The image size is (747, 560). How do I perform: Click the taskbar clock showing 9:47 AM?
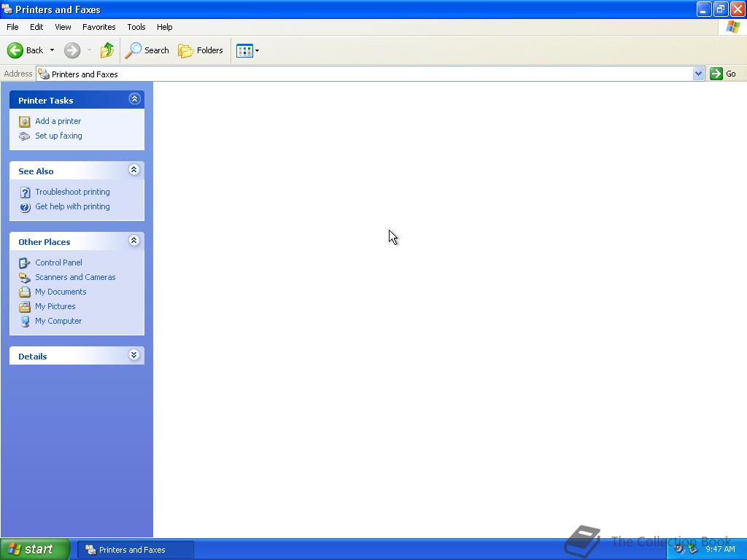720,549
